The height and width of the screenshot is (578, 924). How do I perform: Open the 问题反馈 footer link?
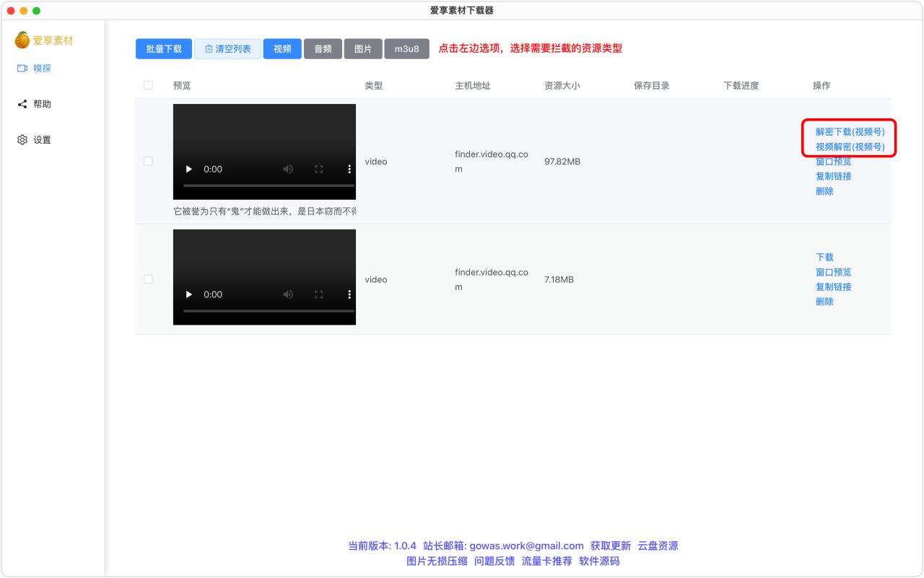coord(494,561)
